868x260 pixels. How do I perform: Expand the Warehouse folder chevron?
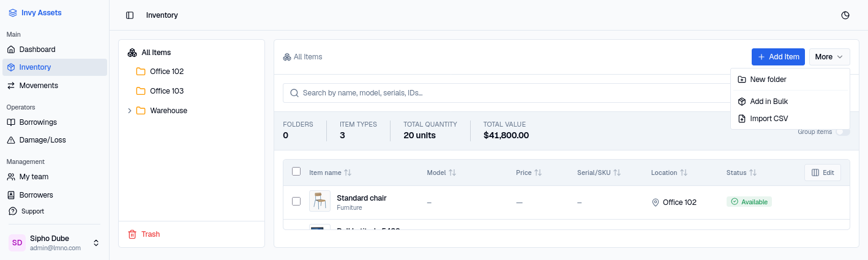point(129,111)
